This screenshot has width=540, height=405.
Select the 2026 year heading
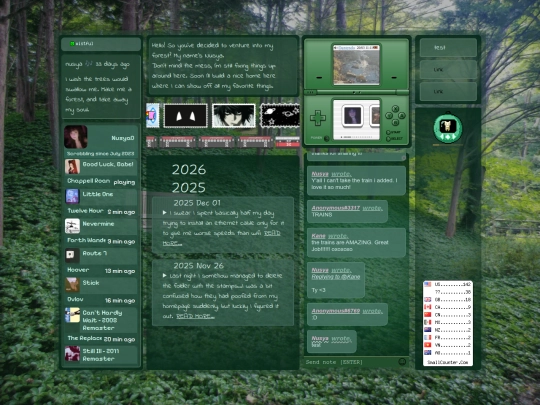pos(189,169)
